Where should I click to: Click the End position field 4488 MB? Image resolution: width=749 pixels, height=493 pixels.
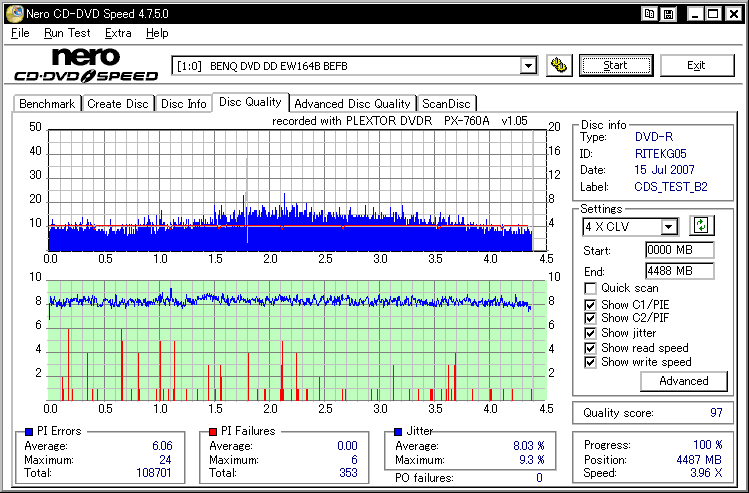(x=679, y=271)
